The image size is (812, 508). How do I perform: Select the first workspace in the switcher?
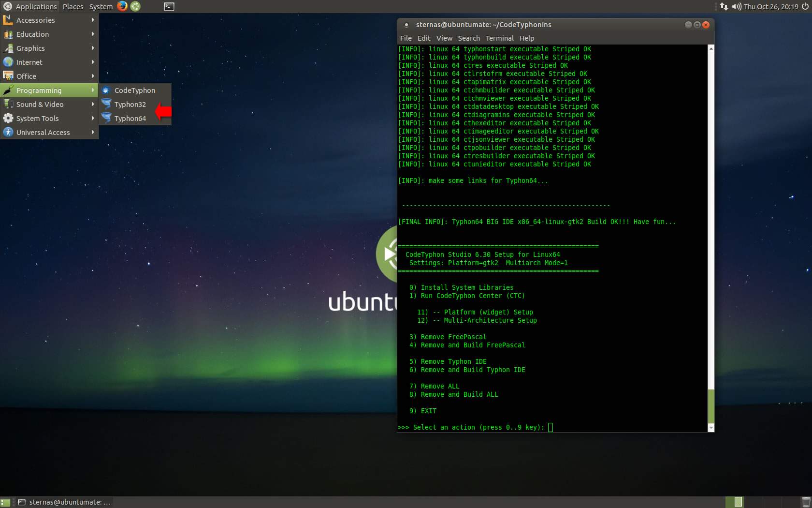point(735,502)
